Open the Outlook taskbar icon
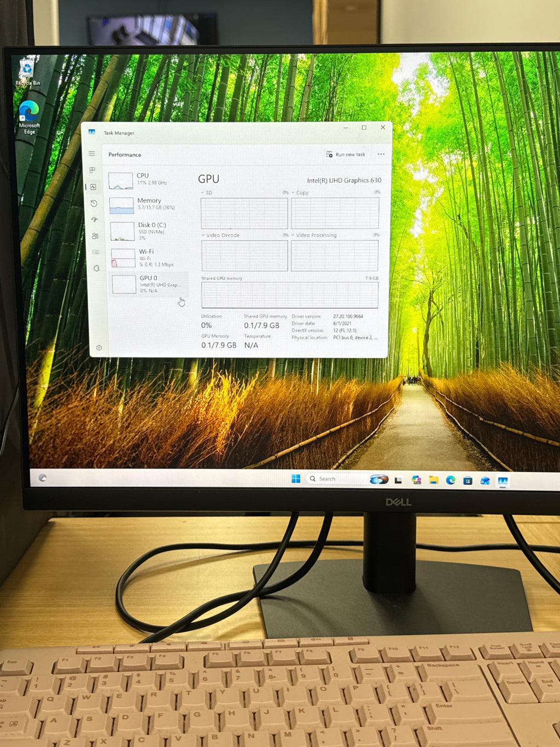The width and height of the screenshot is (560, 747). point(485,480)
